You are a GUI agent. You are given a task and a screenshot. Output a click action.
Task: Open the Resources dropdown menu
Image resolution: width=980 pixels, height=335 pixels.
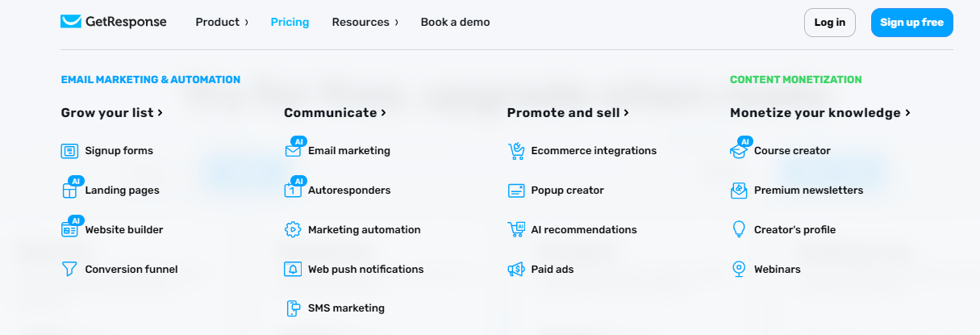click(365, 23)
